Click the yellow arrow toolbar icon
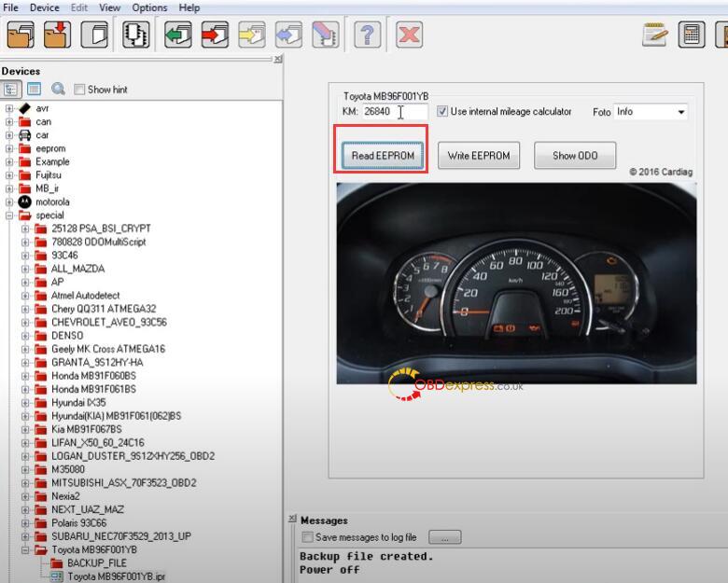728x583 pixels. click(x=252, y=35)
